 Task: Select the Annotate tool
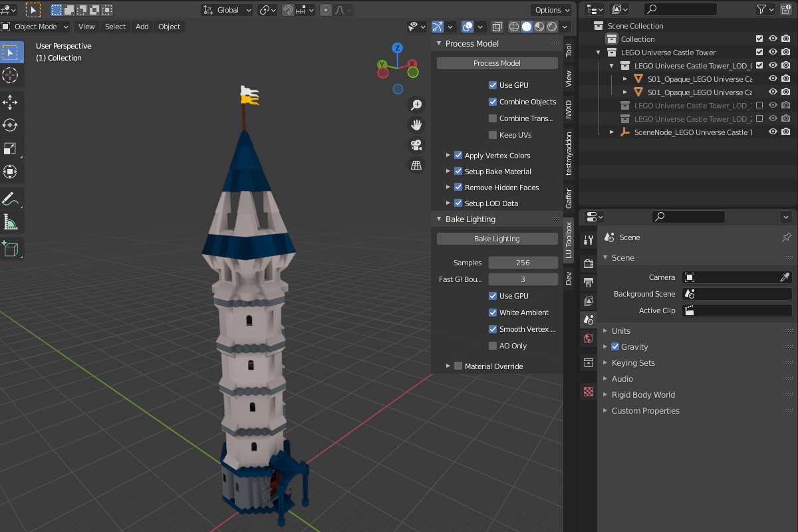tap(11, 198)
